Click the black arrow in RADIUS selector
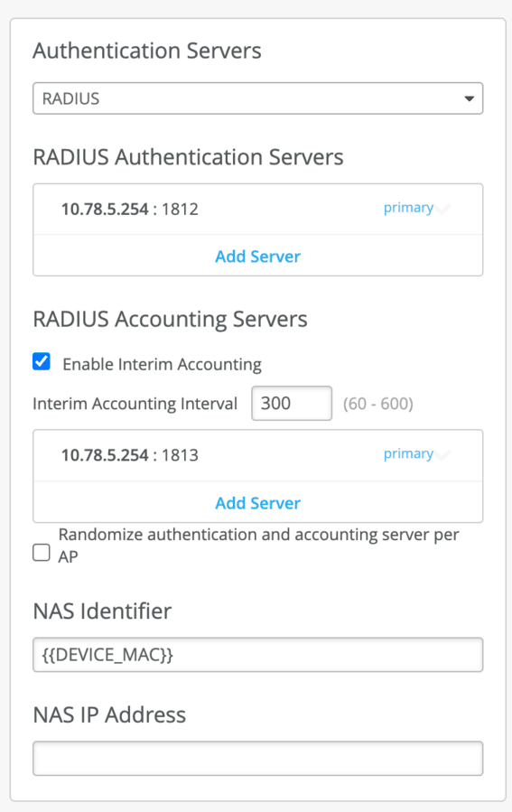This screenshot has height=812, width=512. tap(469, 98)
